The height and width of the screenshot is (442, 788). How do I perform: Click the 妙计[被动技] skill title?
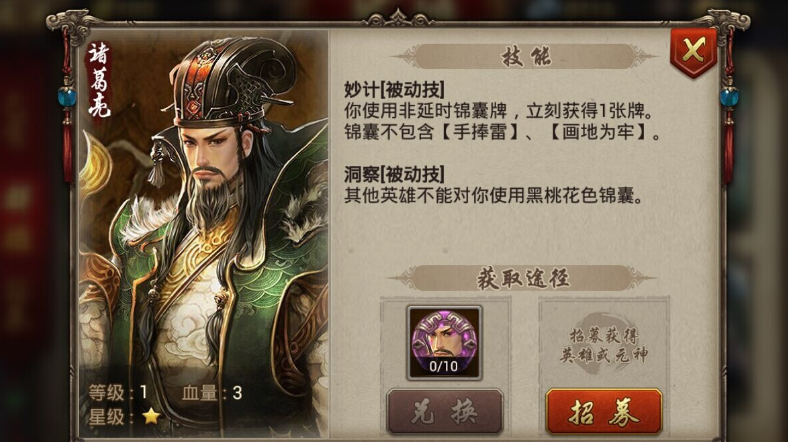point(395,90)
